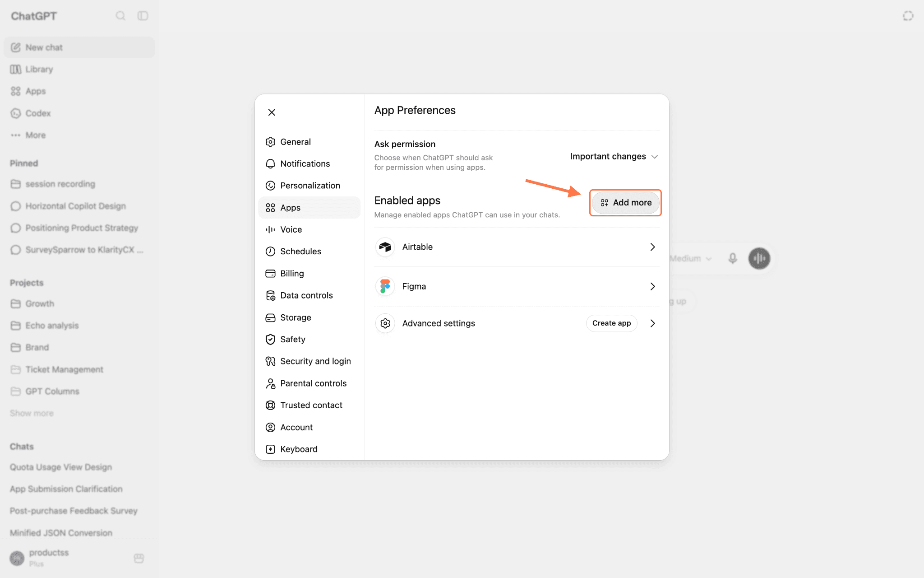The image size is (924, 578).
Task: Click the search icon in ChatGPT sidebar
Action: pos(120,16)
